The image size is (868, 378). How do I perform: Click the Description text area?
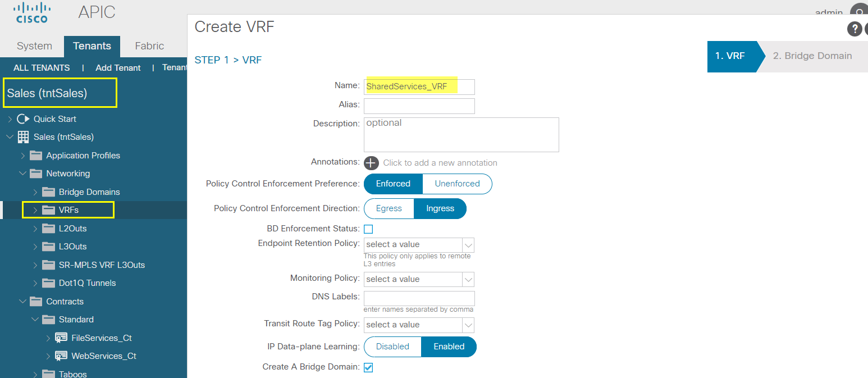coord(461,135)
